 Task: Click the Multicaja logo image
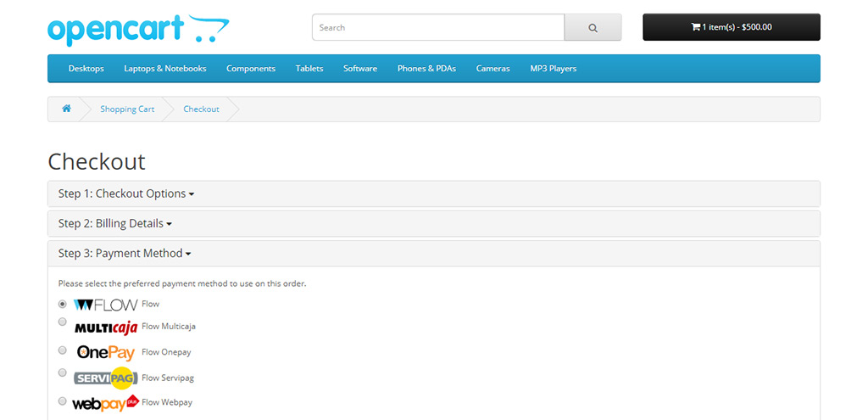[x=106, y=328]
